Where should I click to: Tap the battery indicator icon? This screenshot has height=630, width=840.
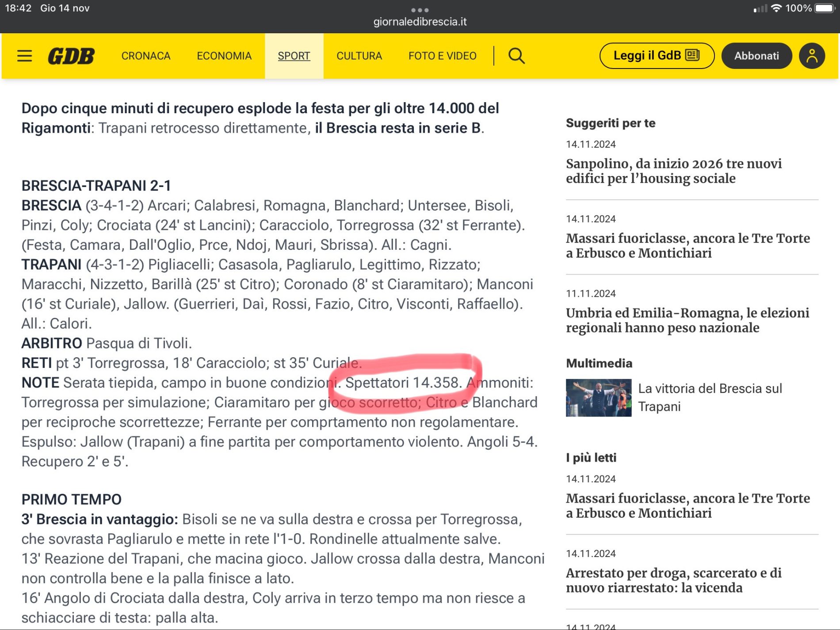coord(824,8)
